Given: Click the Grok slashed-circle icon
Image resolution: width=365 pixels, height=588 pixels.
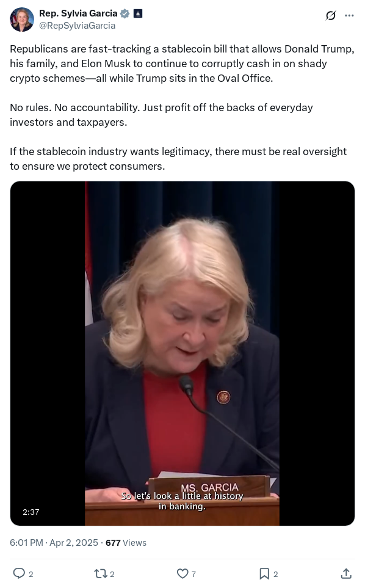Looking at the screenshot, I should coord(331,15).
